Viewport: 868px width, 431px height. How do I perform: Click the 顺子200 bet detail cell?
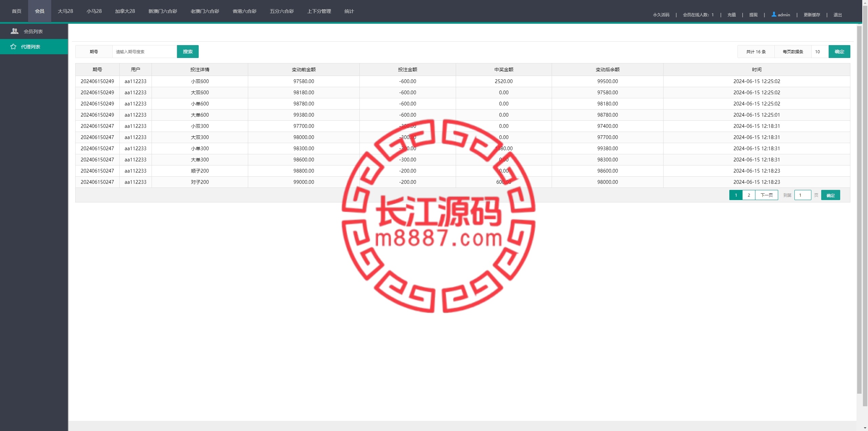(200, 171)
